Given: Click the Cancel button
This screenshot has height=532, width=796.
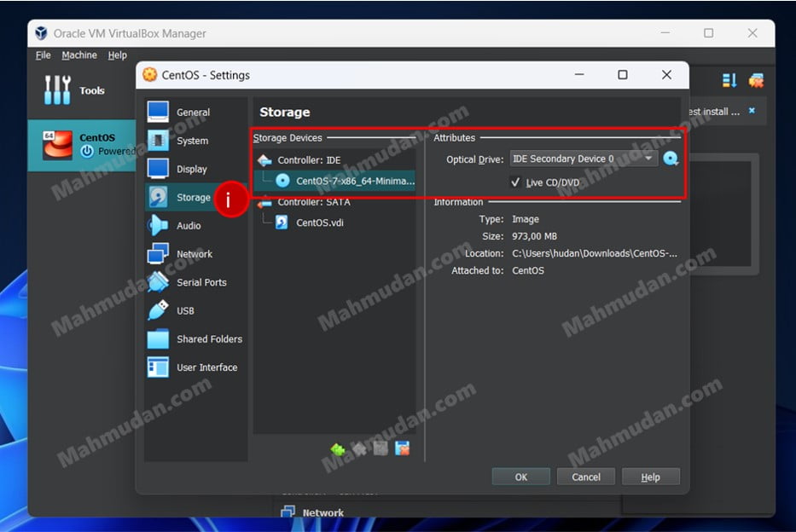Looking at the screenshot, I should pos(586,477).
